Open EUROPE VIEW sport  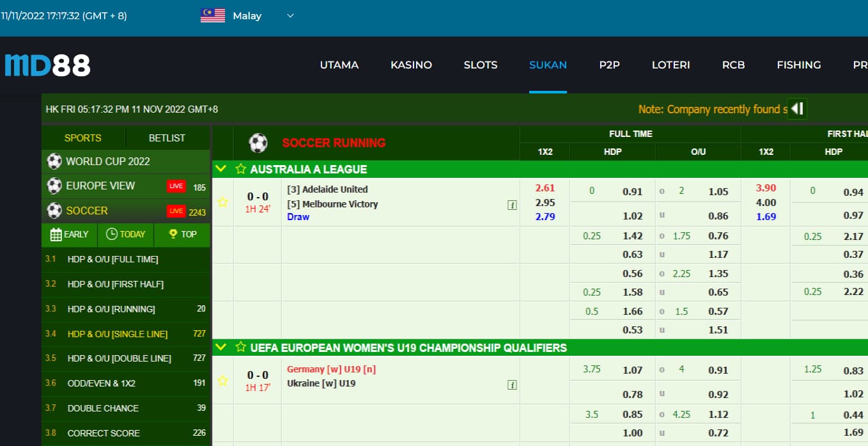[x=100, y=186]
